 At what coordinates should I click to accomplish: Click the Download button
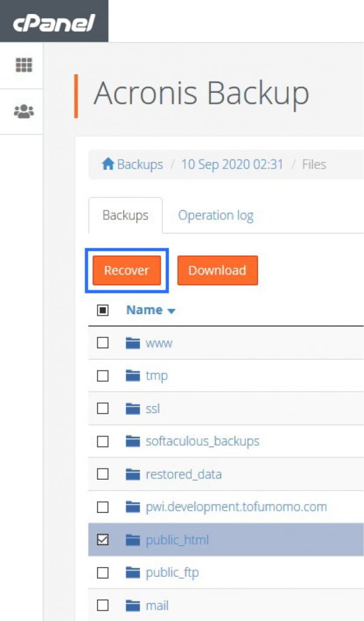217,270
